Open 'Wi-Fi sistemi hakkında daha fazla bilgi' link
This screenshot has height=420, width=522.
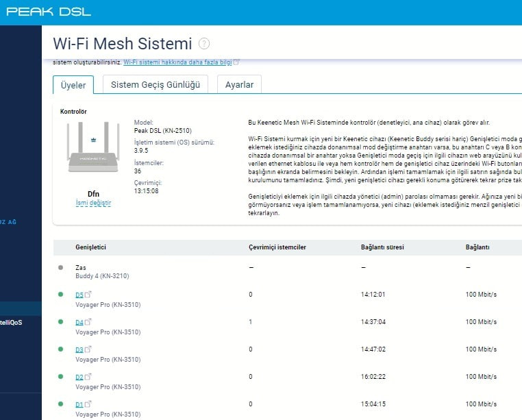(x=177, y=62)
